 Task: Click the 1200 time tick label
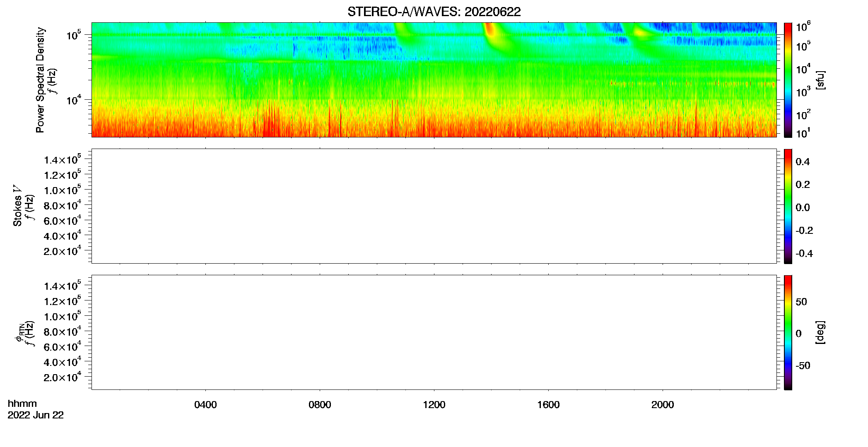pyautogui.click(x=434, y=405)
